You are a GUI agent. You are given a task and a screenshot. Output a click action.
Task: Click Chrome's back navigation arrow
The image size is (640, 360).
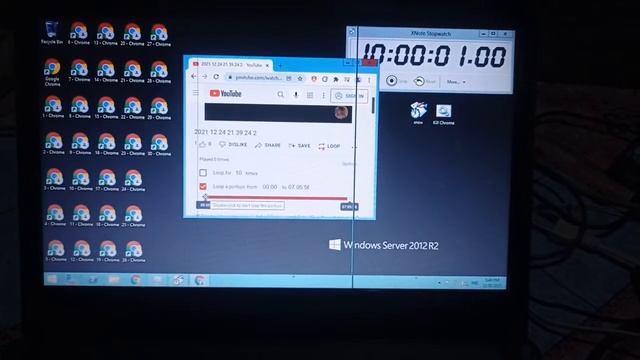pyautogui.click(x=194, y=76)
